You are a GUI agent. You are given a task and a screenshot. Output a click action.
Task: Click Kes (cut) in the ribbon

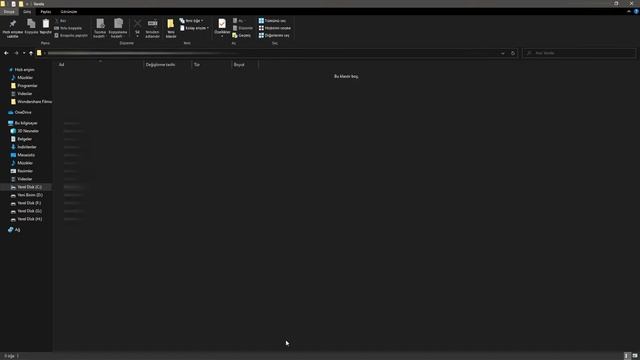coord(60,20)
